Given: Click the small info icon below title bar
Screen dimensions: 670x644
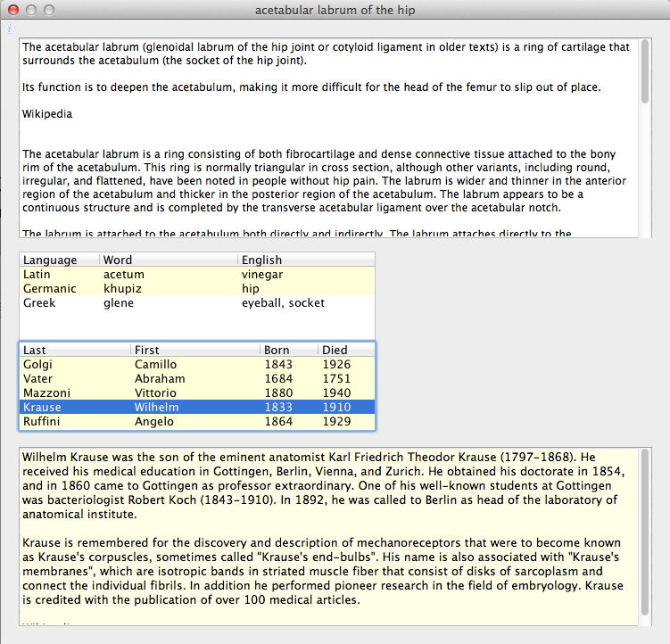Looking at the screenshot, I should pos(11,29).
